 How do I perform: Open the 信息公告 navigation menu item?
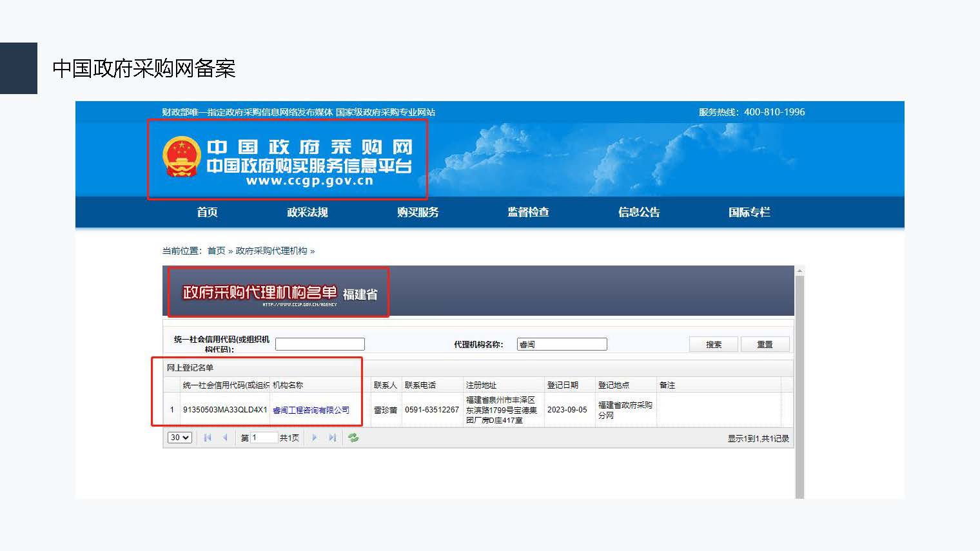tap(639, 212)
